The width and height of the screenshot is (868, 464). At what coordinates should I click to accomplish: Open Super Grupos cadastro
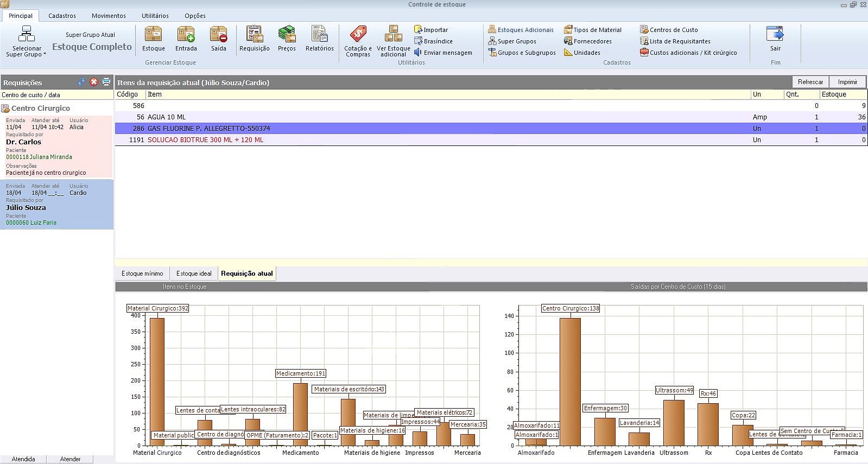click(512, 41)
